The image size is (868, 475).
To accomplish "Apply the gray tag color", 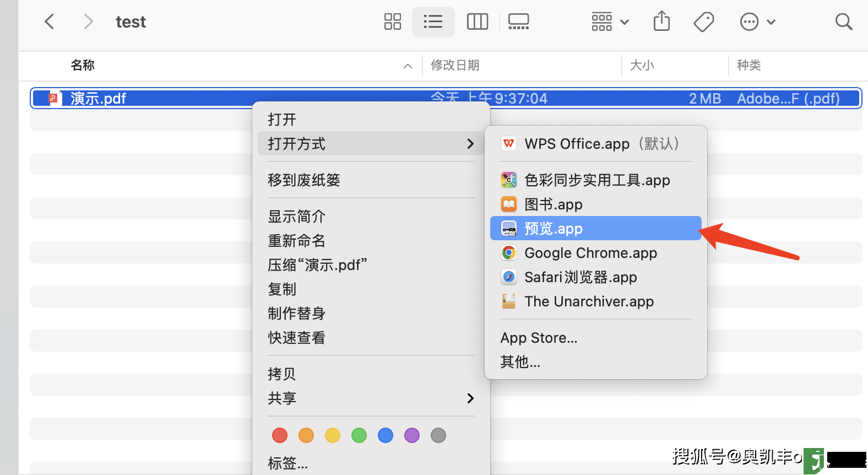I will click(x=438, y=435).
